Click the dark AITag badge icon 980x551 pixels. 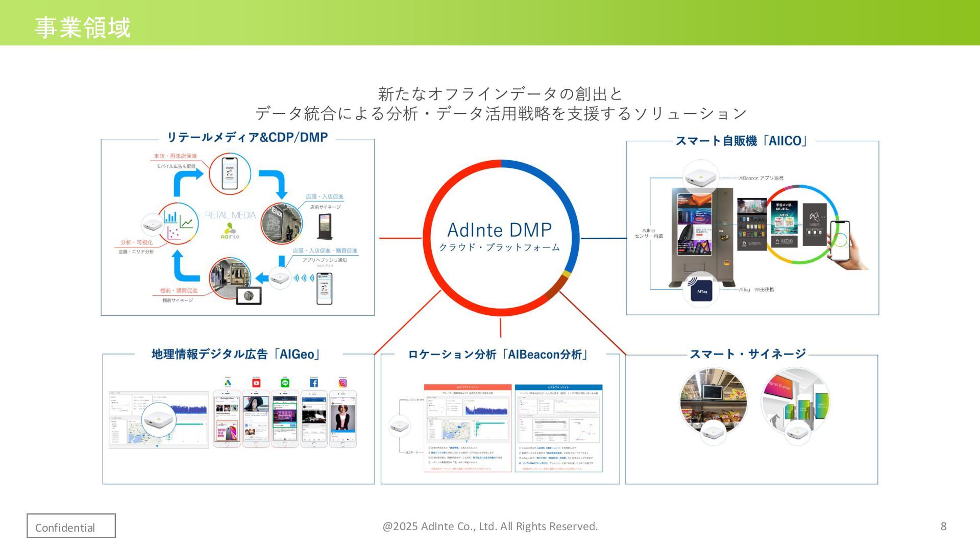[702, 291]
